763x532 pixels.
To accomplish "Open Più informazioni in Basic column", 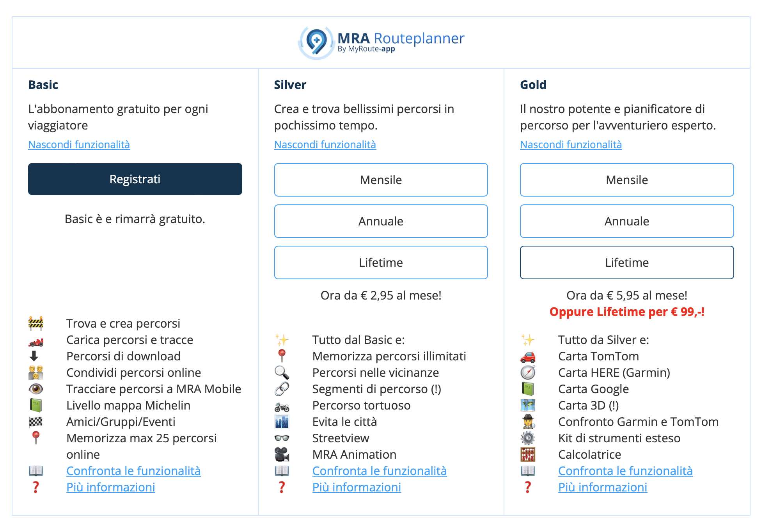I will pyautogui.click(x=111, y=487).
